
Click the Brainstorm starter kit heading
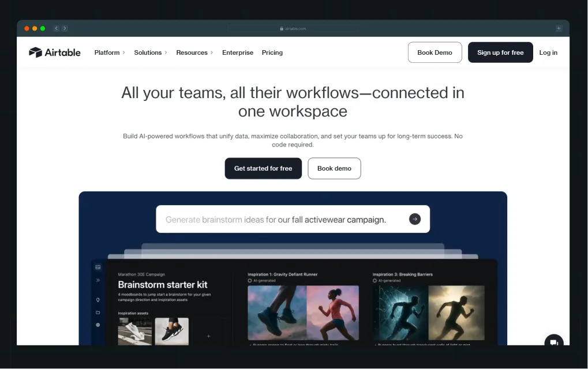point(163,285)
